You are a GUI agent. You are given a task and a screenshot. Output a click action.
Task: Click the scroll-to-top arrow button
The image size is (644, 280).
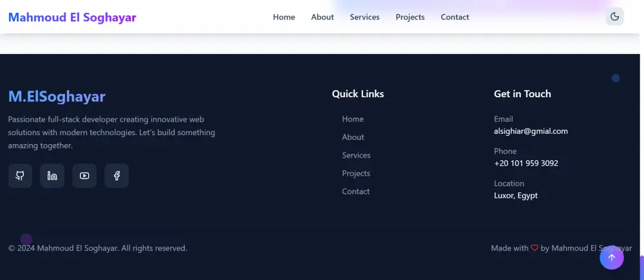(x=612, y=257)
